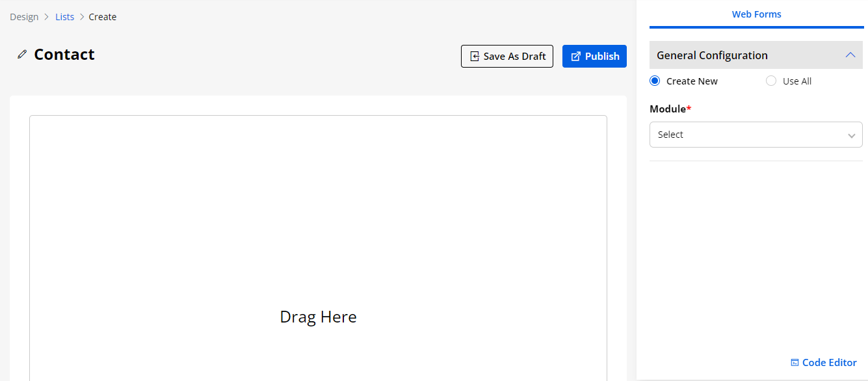
Task: Click the Create breadcrumb item
Action: coord(103,17)
